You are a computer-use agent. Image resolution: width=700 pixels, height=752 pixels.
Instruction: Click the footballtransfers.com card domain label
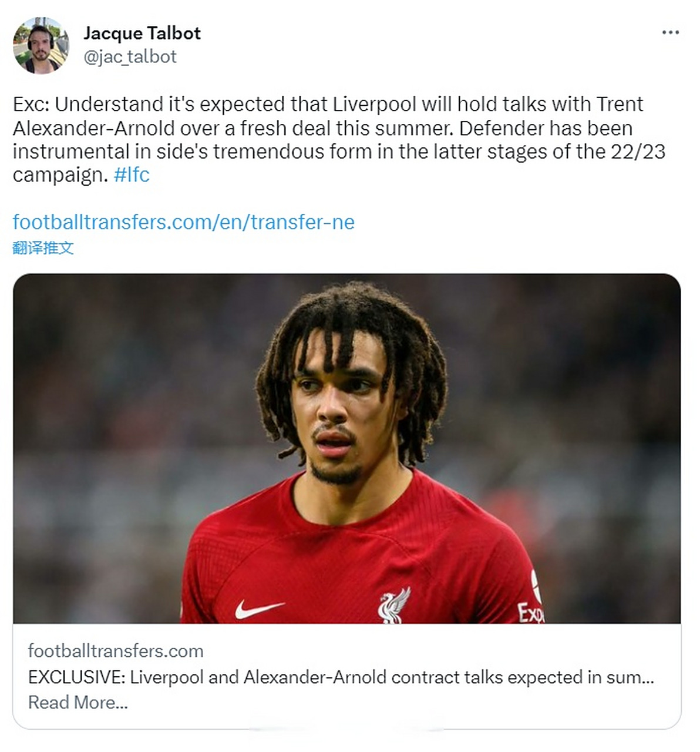[x=116, y=651]
